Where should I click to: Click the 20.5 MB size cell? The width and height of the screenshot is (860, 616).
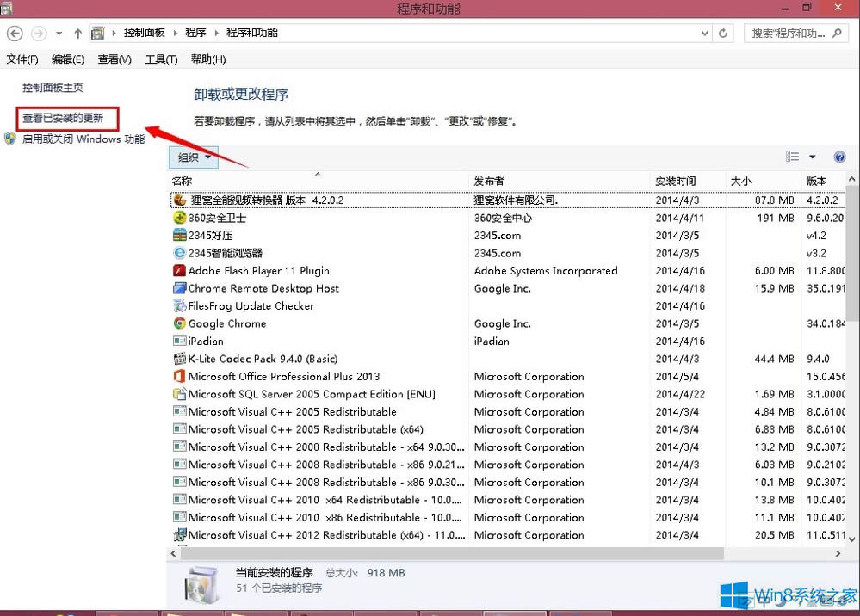(775, 535)
